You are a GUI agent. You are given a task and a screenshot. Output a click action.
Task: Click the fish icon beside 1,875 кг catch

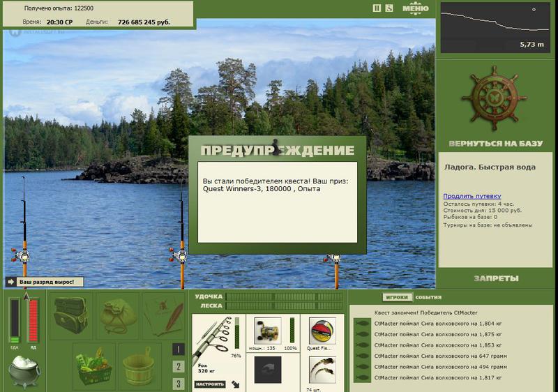click(x=362, y=334)
